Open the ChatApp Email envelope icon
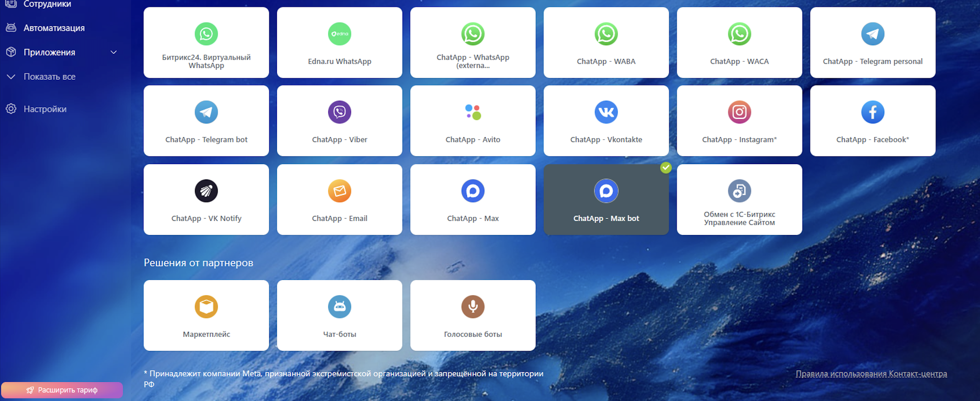The image size is (980, 401). click(x=339, y=191)
